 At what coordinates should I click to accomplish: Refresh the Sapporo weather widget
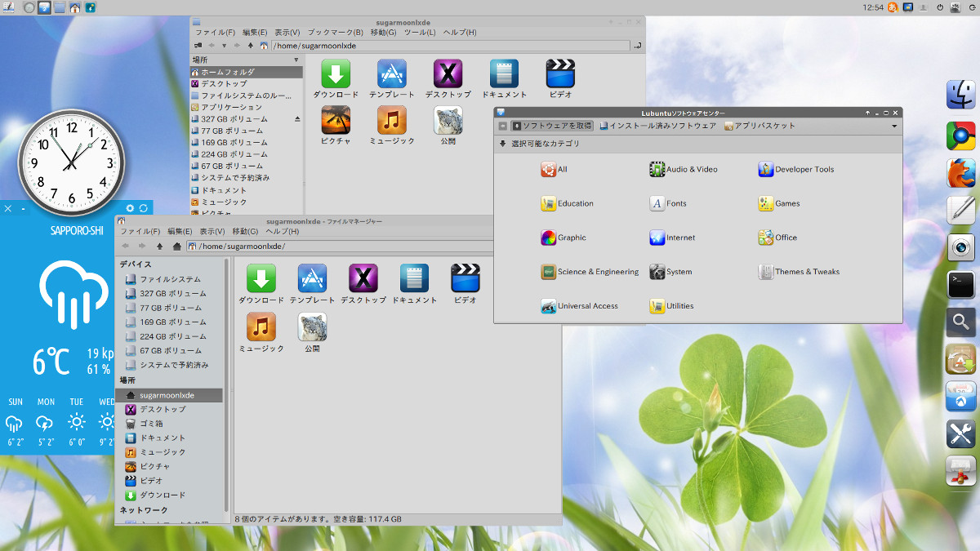(144, 209)
